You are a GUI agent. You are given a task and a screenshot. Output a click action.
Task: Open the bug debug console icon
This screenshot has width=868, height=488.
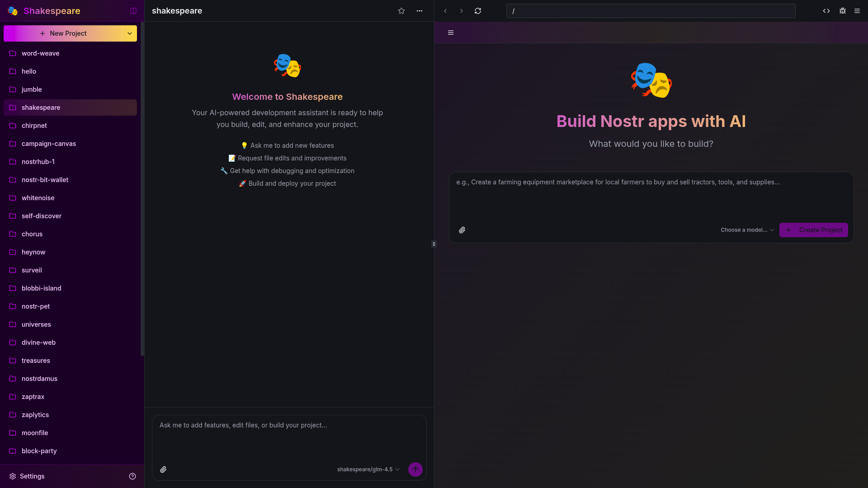(x=843, y=11)
